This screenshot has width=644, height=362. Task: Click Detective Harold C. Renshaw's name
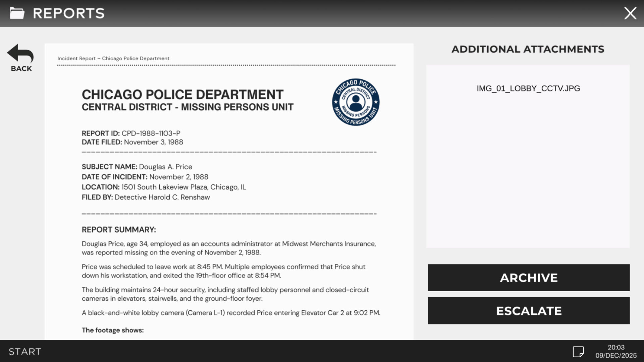click(162, 197)
